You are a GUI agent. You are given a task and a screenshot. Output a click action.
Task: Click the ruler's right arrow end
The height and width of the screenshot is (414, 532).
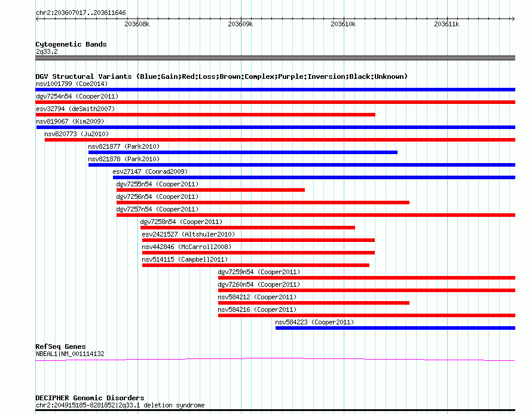coord(513,19)
